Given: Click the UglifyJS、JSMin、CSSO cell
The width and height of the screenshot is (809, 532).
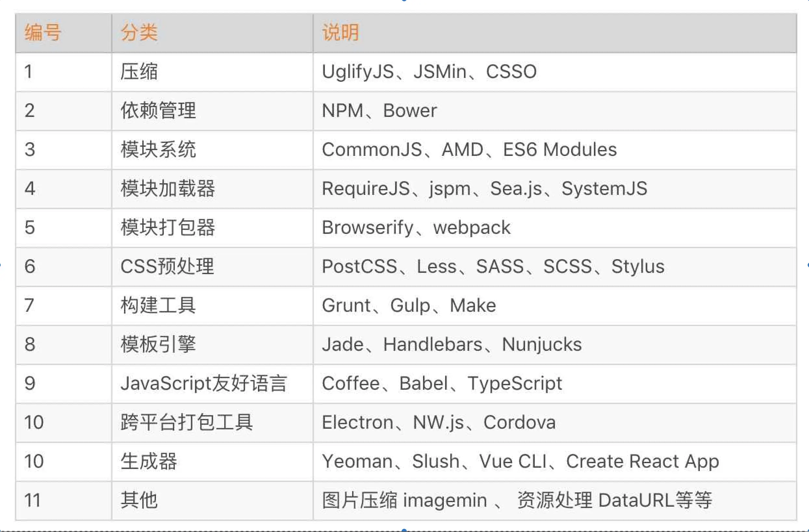Looking at the screenshot, I should tap(555, 72).
